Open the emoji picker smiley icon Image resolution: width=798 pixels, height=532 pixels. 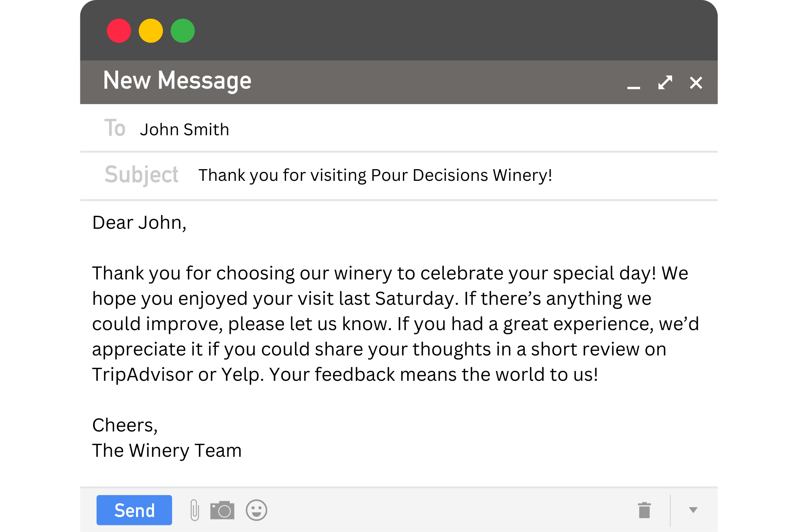tap(256, 510)
